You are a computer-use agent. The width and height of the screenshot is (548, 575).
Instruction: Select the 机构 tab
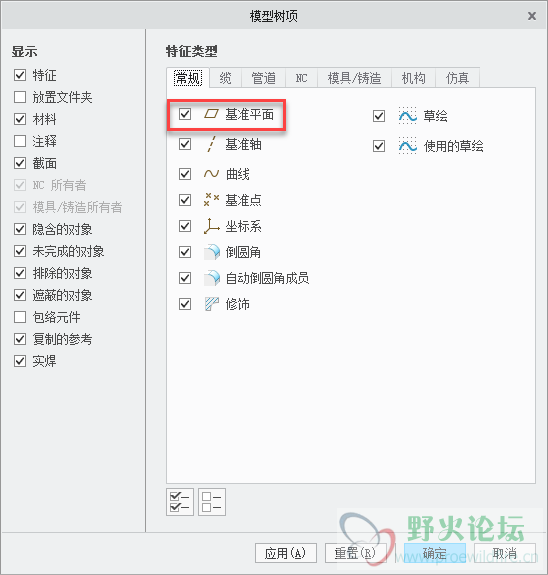413,78
